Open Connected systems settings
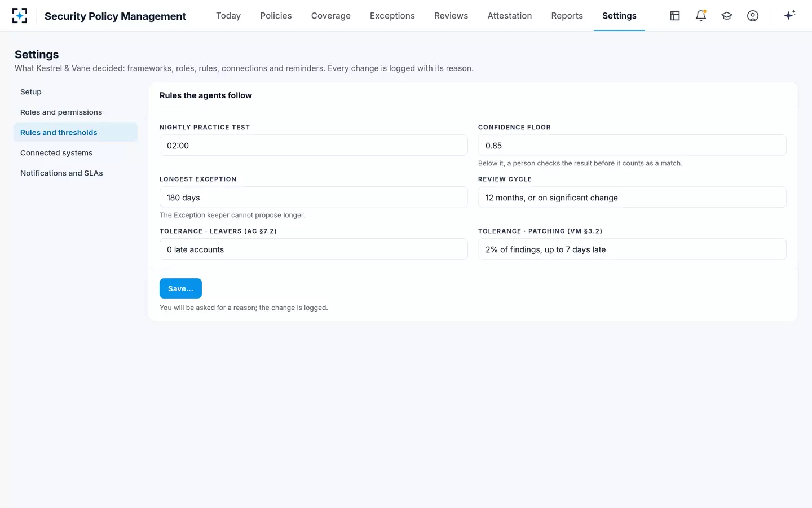812x508 pixels. [76, 153]
